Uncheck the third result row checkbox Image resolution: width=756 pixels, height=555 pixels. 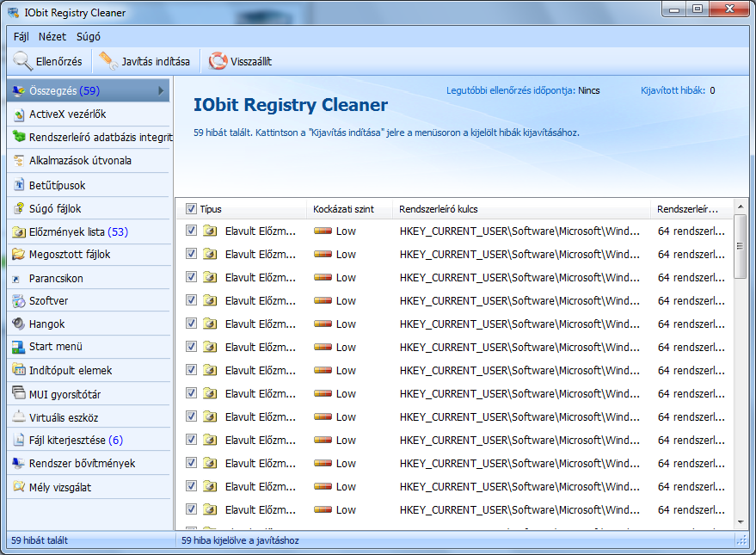tap(191, 277)
